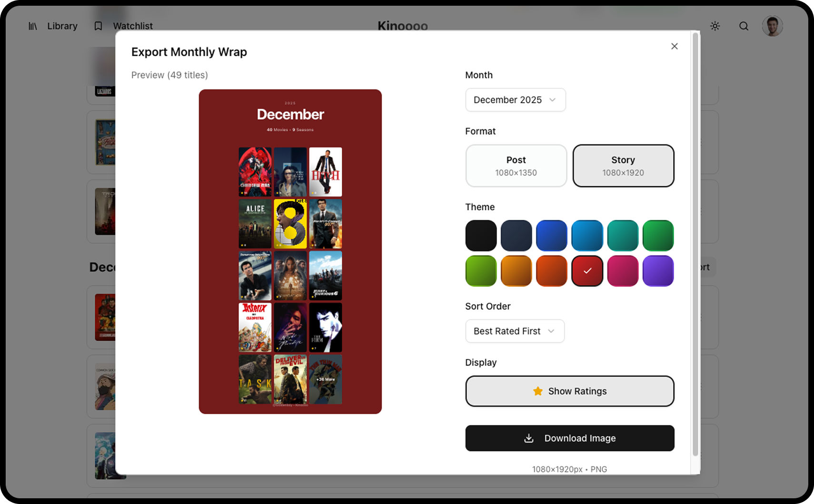Click the Format section label
The height and width of the screenshot is (504, 814).
[480, 131]
